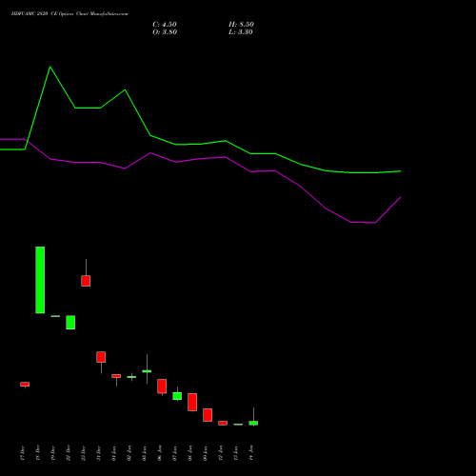Click the 19 Dec date label

coord(52,453)
